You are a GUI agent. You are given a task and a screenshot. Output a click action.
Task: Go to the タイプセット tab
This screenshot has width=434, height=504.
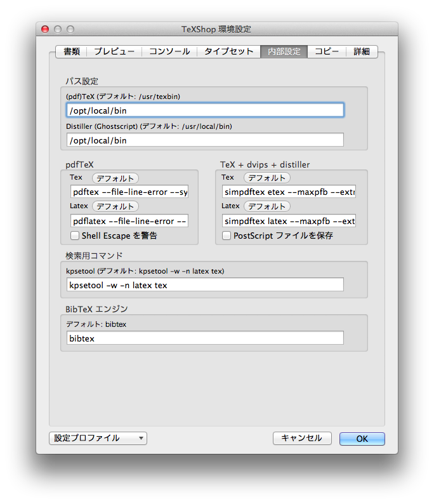coord(228,52)
